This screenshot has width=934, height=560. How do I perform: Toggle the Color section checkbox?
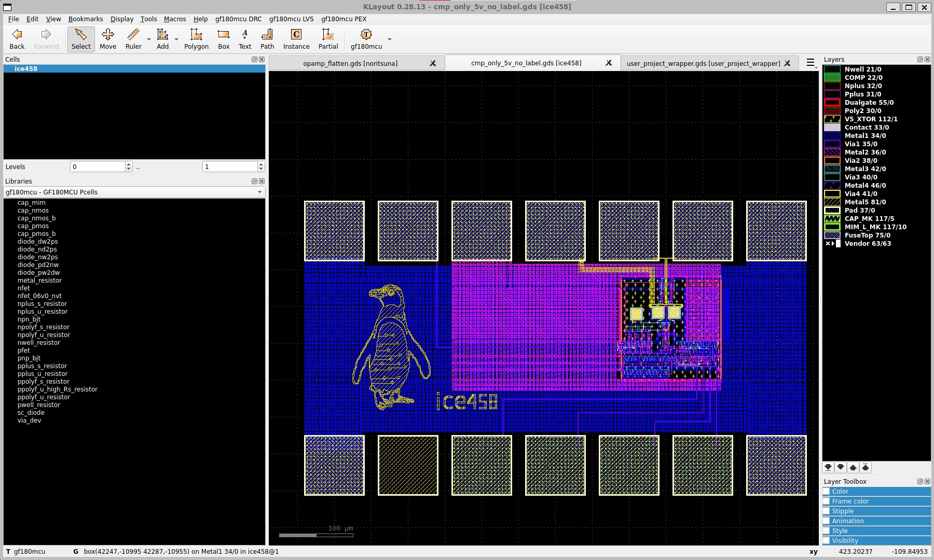coord(827,491)
